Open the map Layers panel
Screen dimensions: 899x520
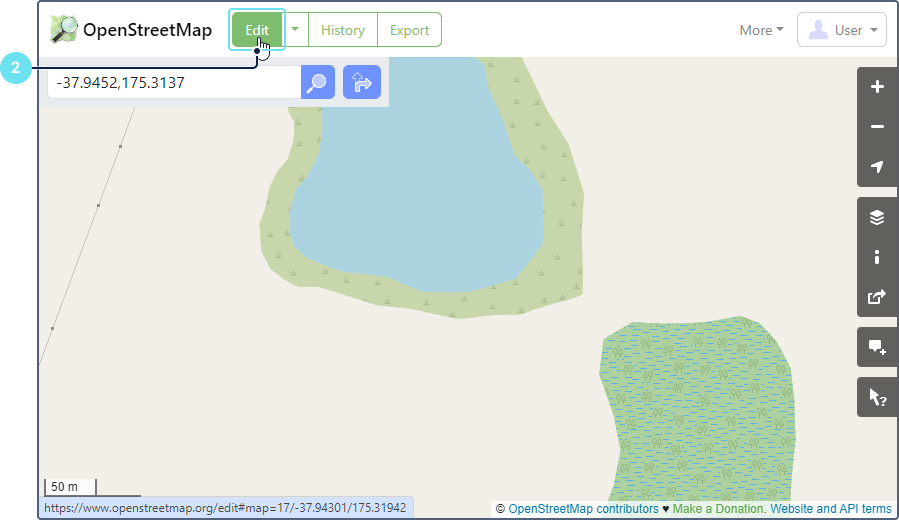click(877, 217)
